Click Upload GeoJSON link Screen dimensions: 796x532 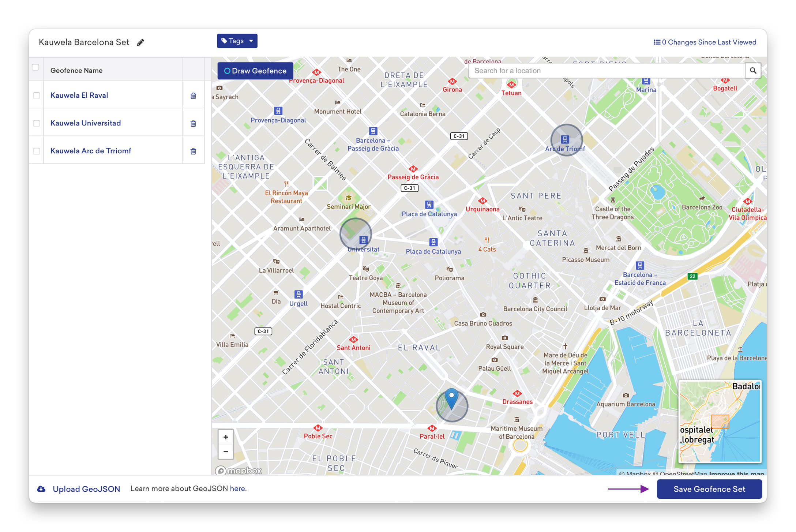point(86,489)
